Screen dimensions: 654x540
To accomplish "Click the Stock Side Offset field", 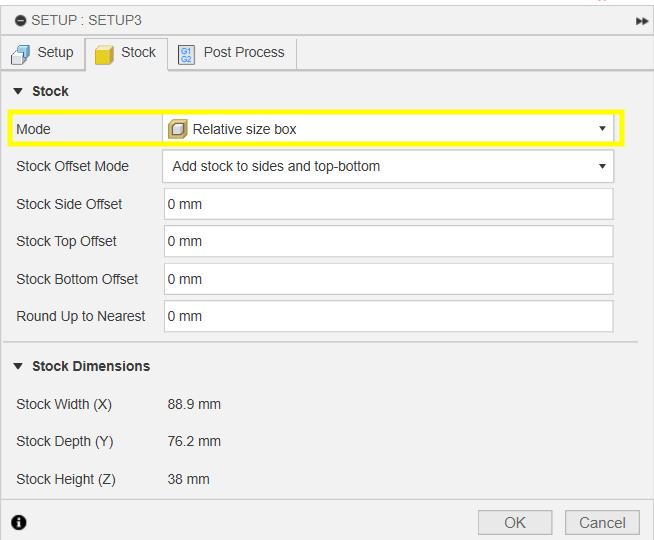I will pos(388,204).
